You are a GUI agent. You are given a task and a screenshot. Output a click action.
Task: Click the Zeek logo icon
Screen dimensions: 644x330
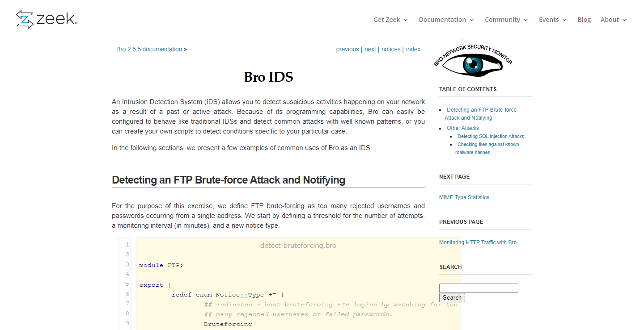pos(25,19)
